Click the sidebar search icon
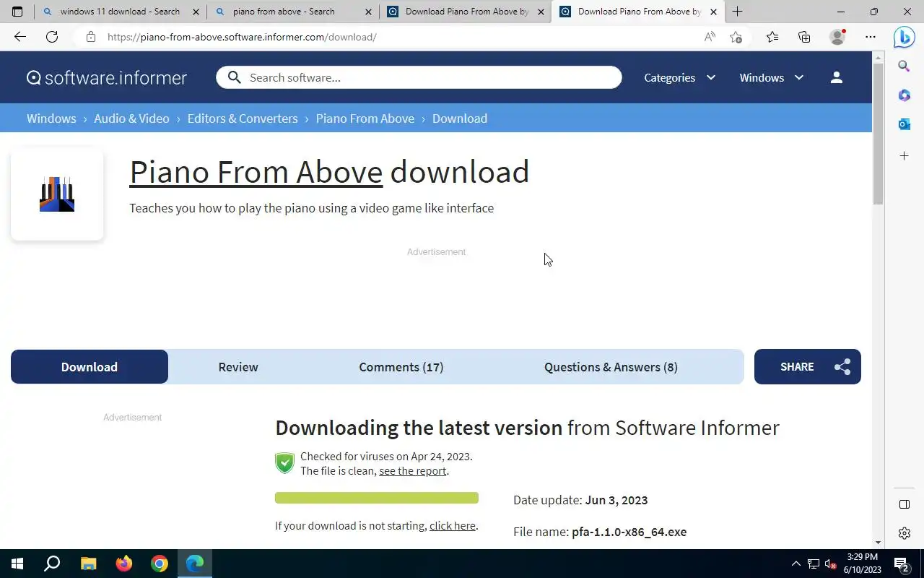The width and height of the screenshot is (924, 578). (904, 66)
